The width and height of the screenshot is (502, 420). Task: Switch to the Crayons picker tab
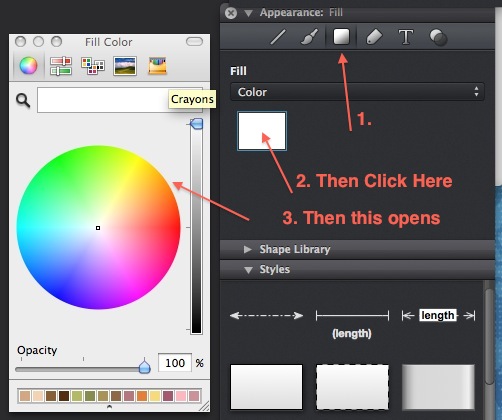click(157, 65)
